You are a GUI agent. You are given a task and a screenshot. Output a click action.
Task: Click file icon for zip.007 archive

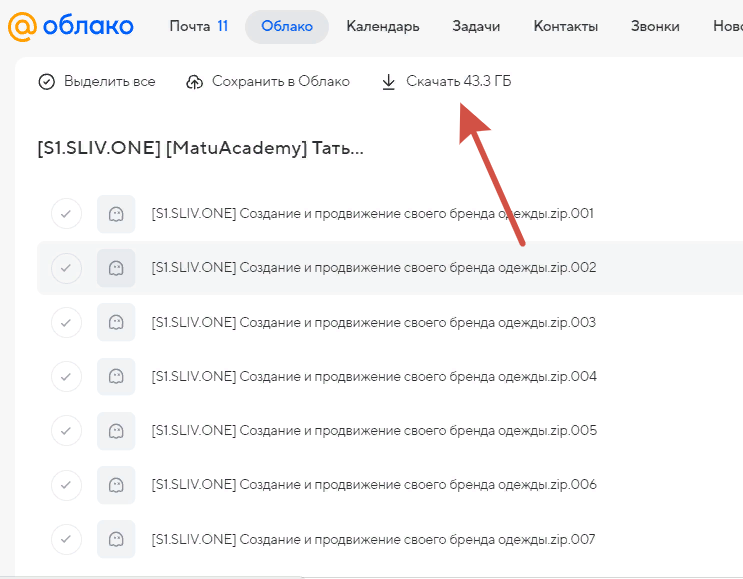(116, 539)
